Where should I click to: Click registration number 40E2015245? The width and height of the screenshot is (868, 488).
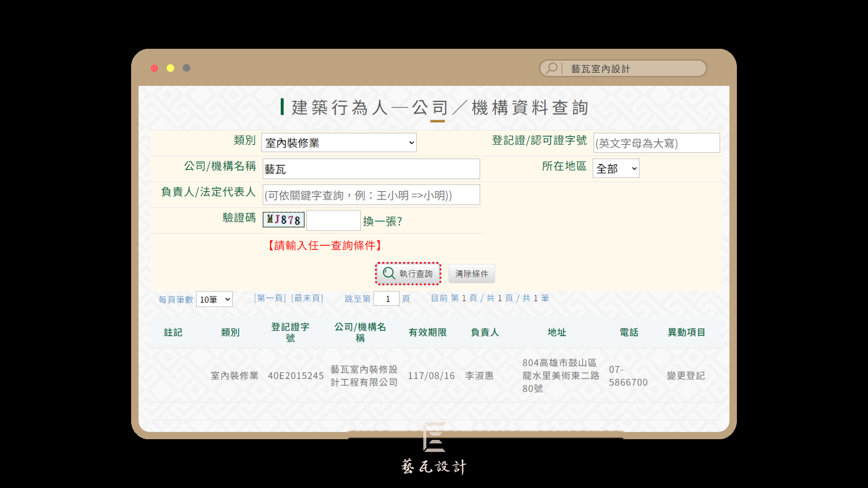[296, 376]
